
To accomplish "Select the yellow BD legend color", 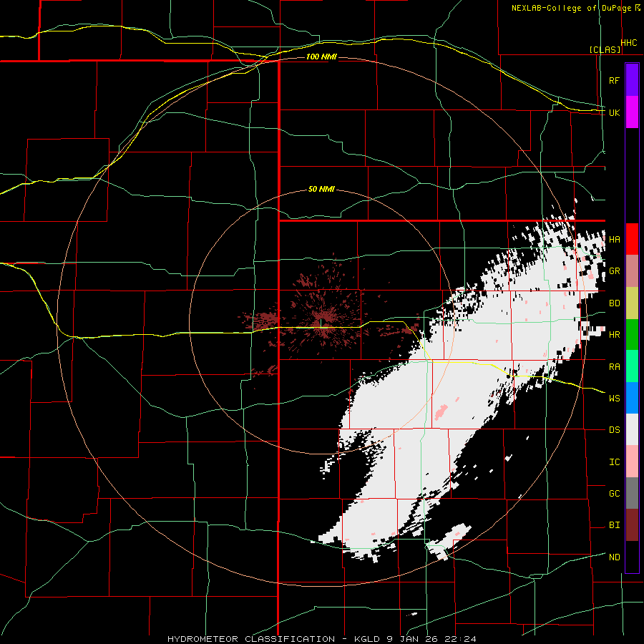I will 632,303.
